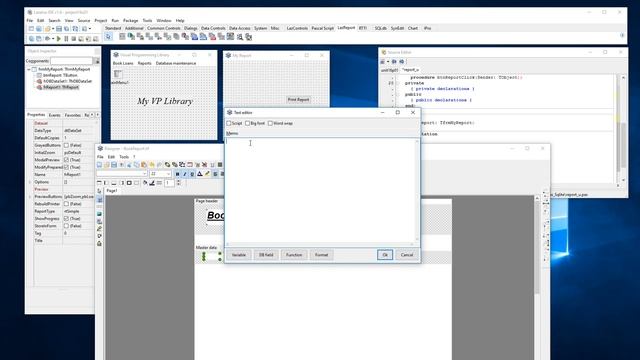Open the Project menu in Lazarus IDE
The height and width of the screenshot is (360, 640).
click(100, 20)
